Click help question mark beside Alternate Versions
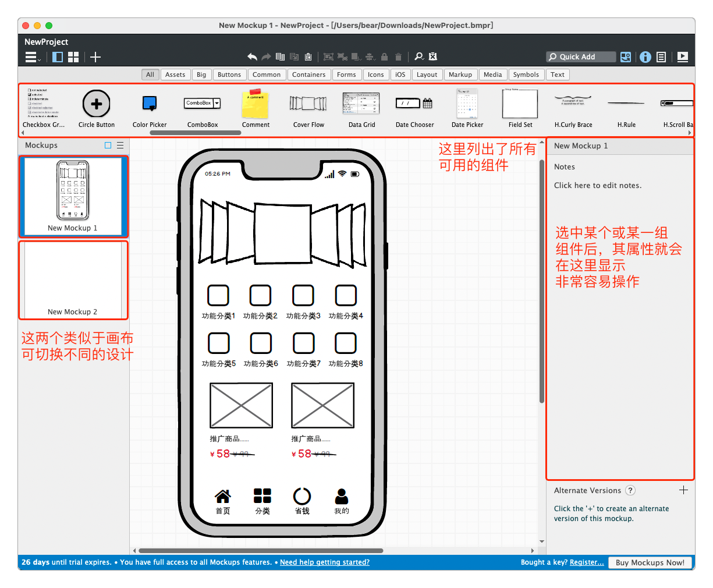The width and height of the screenshot is (713, 588). 630,490
